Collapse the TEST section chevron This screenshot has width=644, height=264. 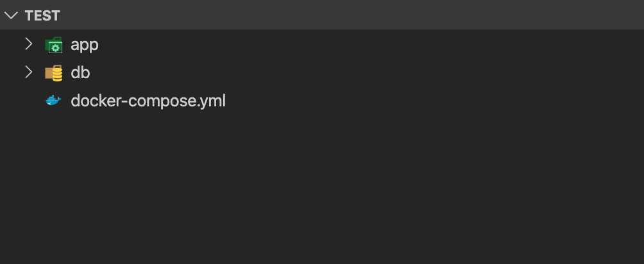[11, 16]
